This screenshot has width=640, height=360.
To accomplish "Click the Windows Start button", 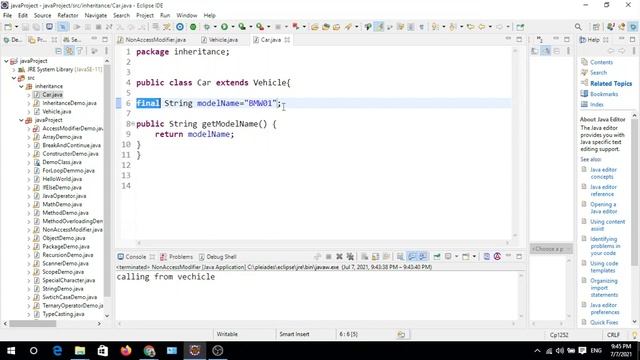I will (x=11, y=351).
